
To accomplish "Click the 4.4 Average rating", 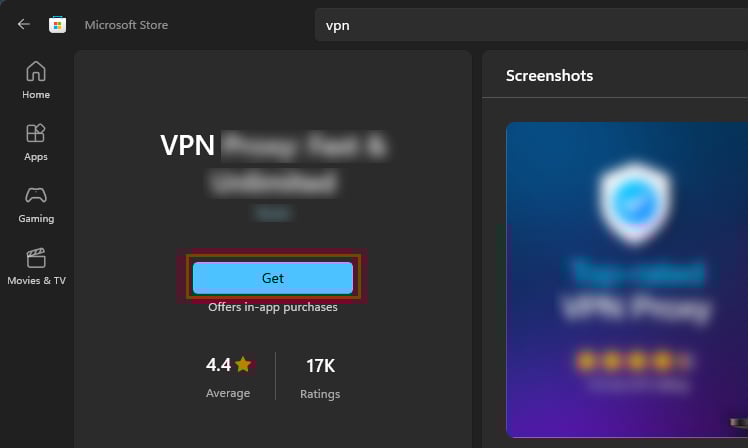I will tap(219, 365).
